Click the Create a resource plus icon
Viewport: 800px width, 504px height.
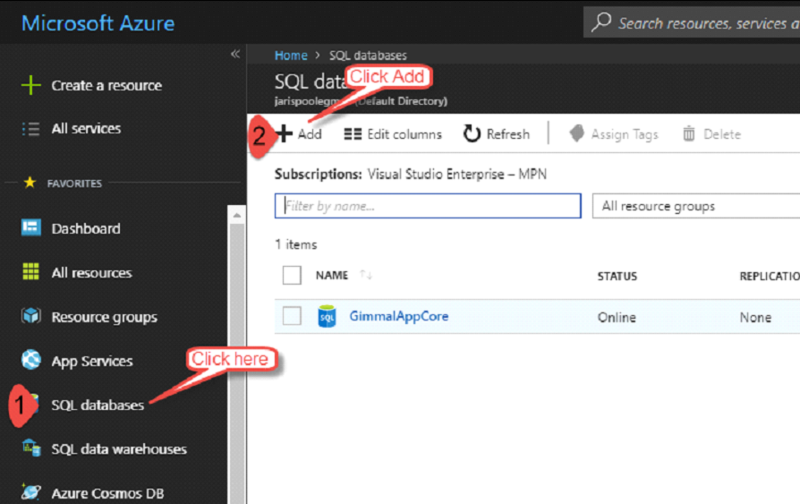31,86
